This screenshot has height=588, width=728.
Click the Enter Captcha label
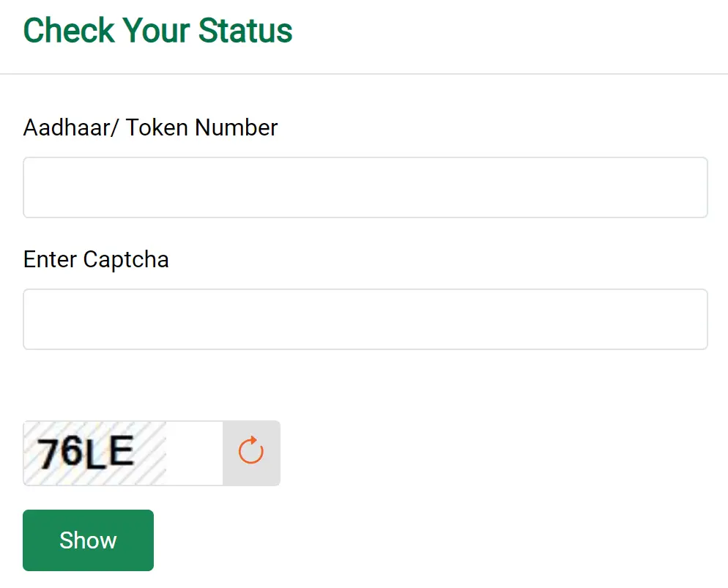tap(96, 259)
